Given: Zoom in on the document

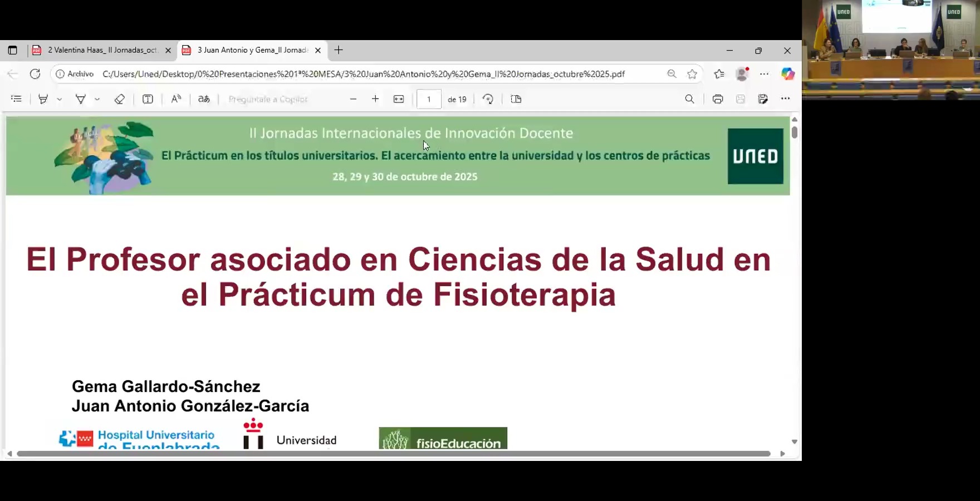Looking at the screenshot, I should pos(375,99).
